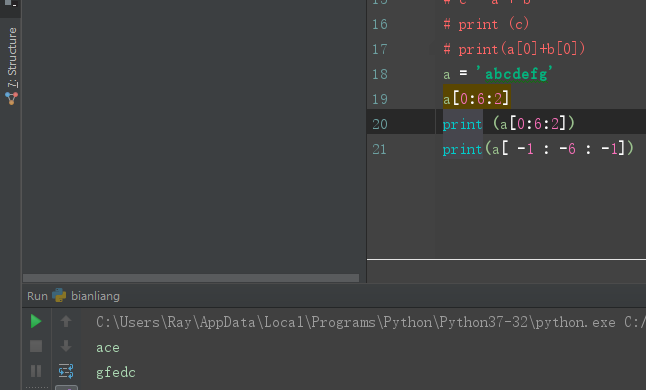Click the gray stop process square

click(x=36, y=346)
